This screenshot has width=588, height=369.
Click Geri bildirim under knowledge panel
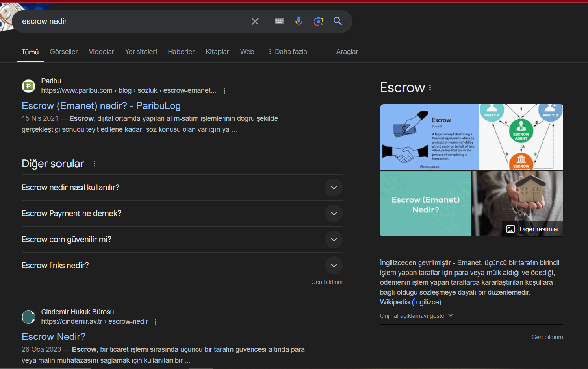pos(547,337)
